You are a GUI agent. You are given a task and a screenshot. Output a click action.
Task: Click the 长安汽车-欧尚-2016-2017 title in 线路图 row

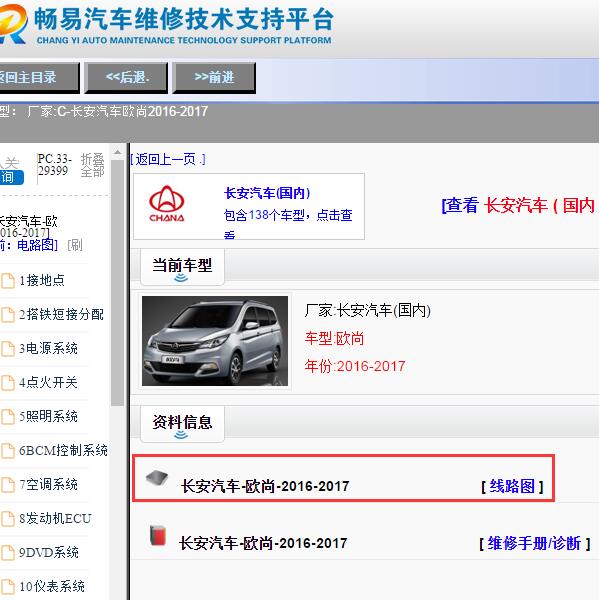pyautogui.click(x=265, y=486)
